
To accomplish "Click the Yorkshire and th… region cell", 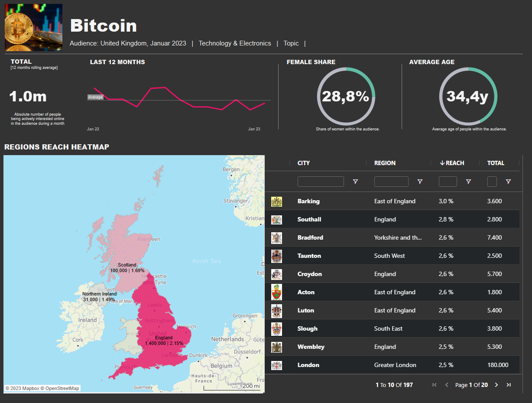I will pyautogui.click(x=398, y=237).
